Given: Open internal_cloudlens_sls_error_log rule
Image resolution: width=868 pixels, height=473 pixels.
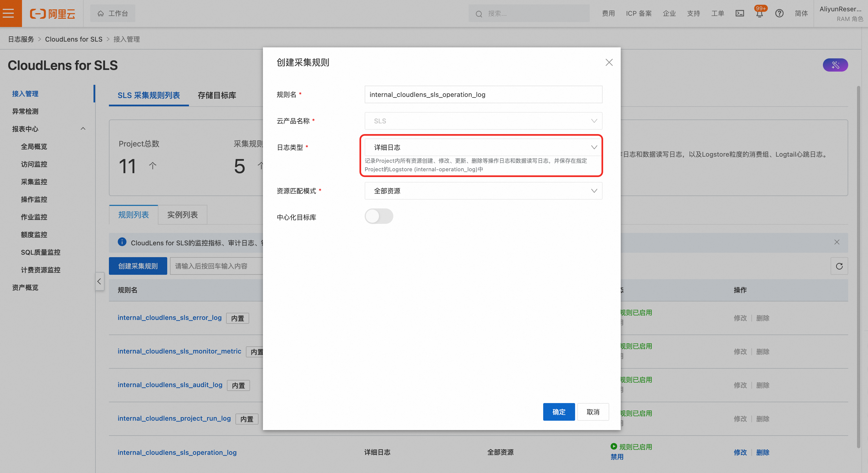Looking at the screenshot, I should (169, 318).
